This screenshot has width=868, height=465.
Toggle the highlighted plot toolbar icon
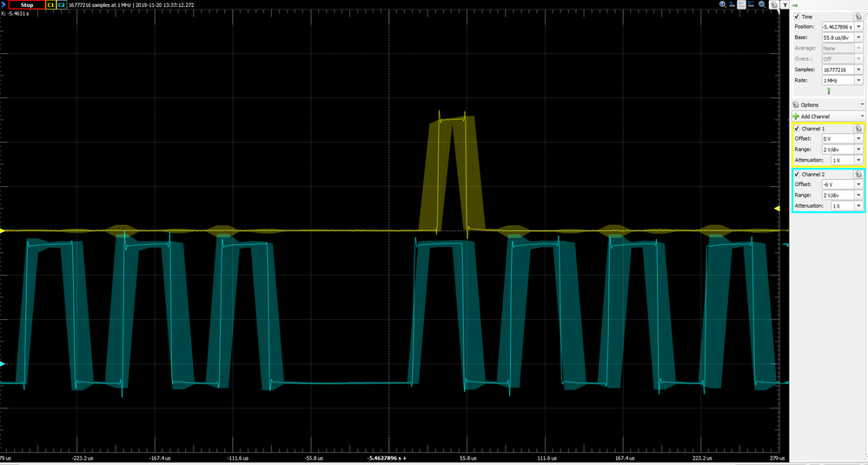tap(741, 4)
